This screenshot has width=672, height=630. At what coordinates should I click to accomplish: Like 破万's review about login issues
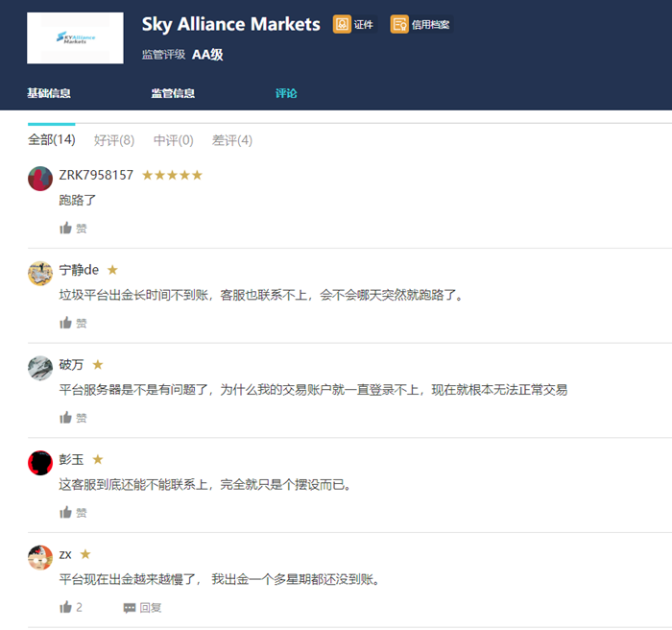click(x=66, y=417)
